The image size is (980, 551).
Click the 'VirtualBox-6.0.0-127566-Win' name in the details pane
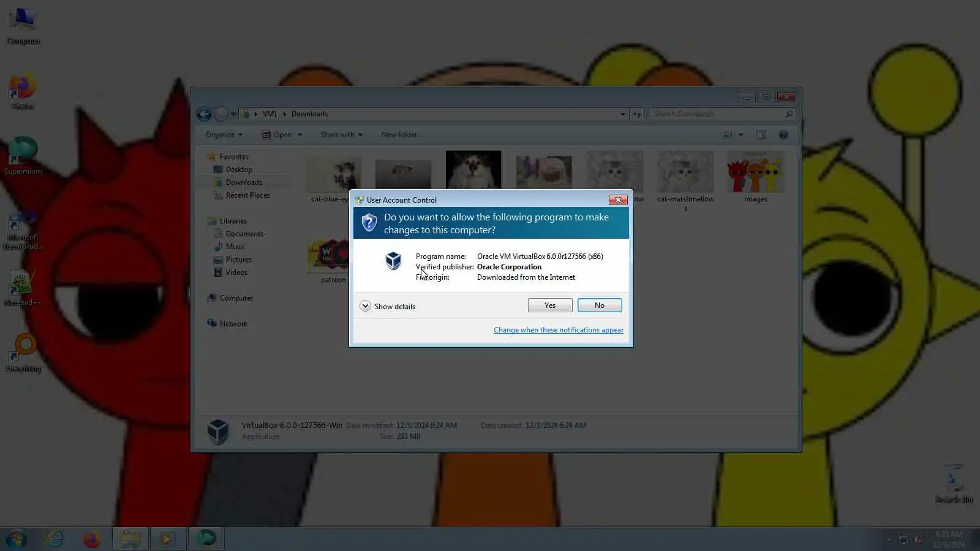(292, 425)
